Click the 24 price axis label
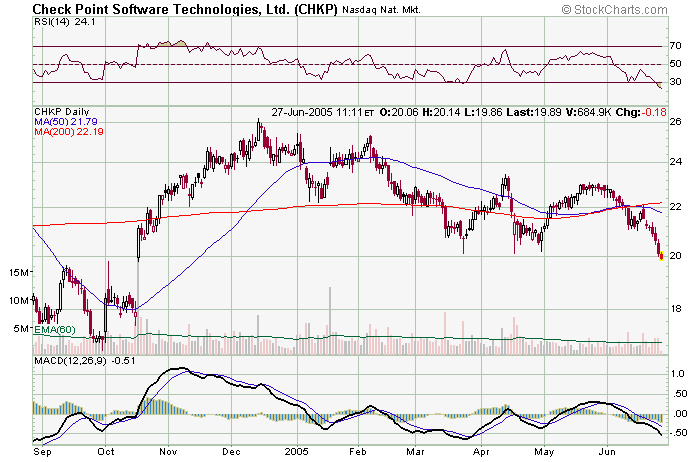This screenshot has width=700, height=462. (x=675, y=162)
